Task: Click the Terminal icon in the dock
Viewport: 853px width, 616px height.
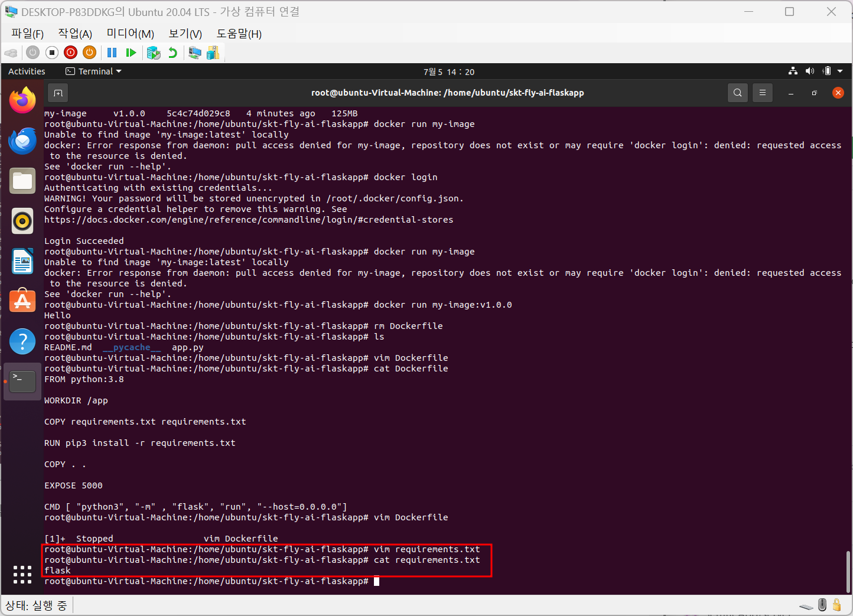Action: pos(22,382)
